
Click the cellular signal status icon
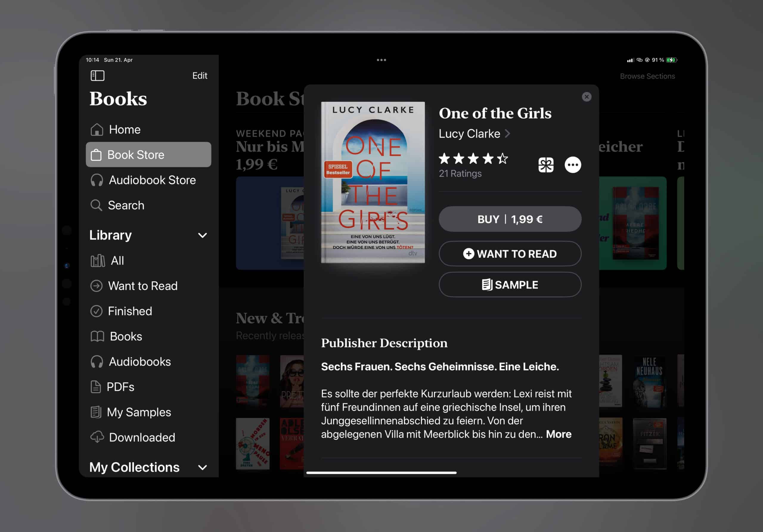tap(630, 60)
